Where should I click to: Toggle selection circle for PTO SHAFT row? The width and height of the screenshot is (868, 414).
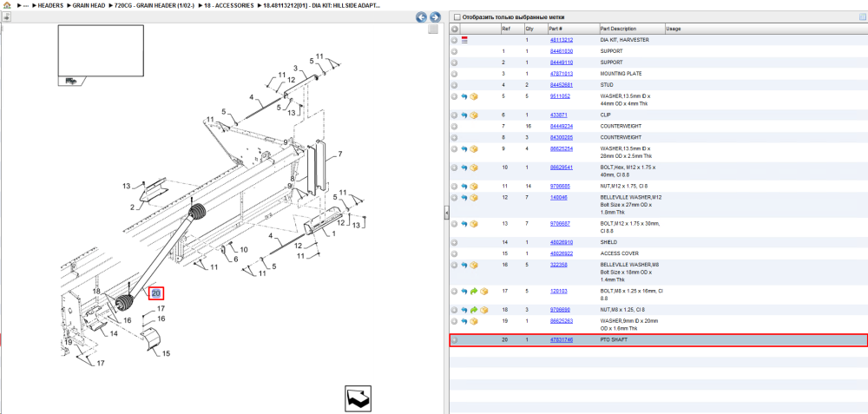point(454,340)
